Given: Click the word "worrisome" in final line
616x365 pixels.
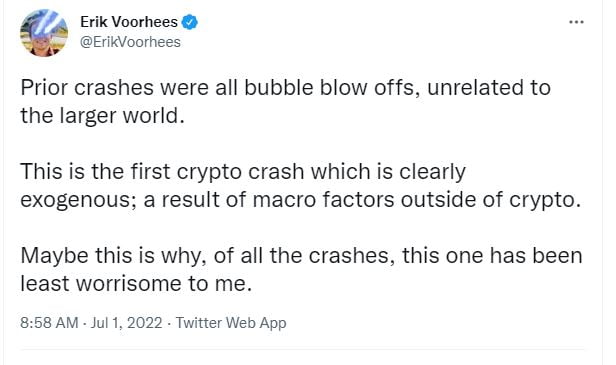Looking at the screenshot, I should tap(128, 284).
